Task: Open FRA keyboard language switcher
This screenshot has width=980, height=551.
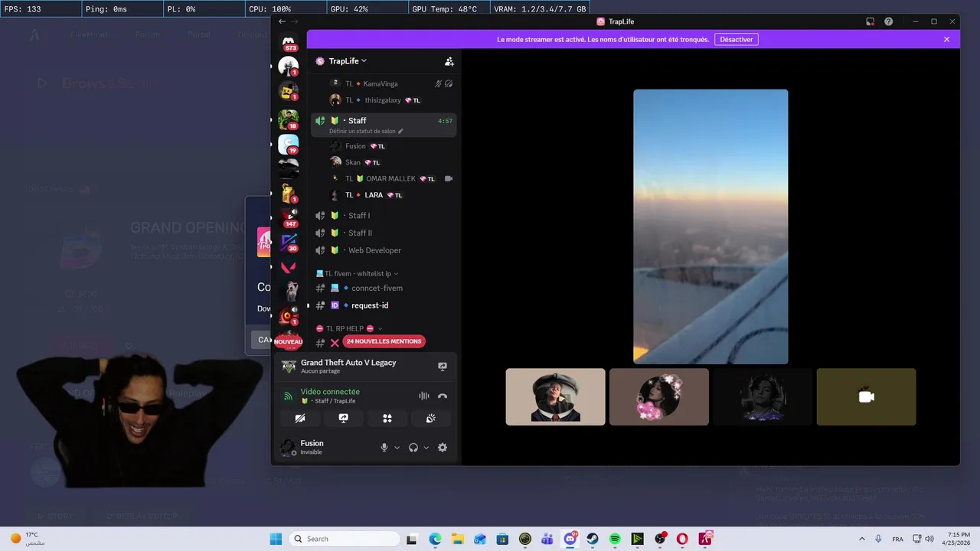Action: pyautogui.click(x=897, y=539)
